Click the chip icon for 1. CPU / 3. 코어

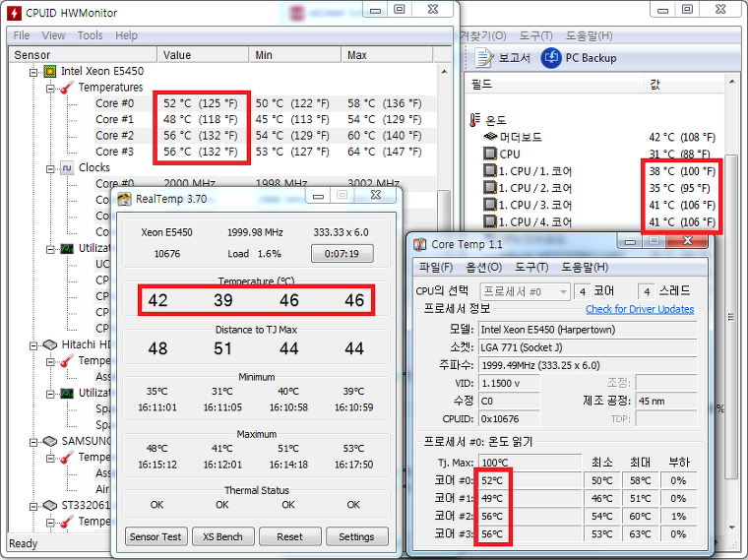point(490,205)
